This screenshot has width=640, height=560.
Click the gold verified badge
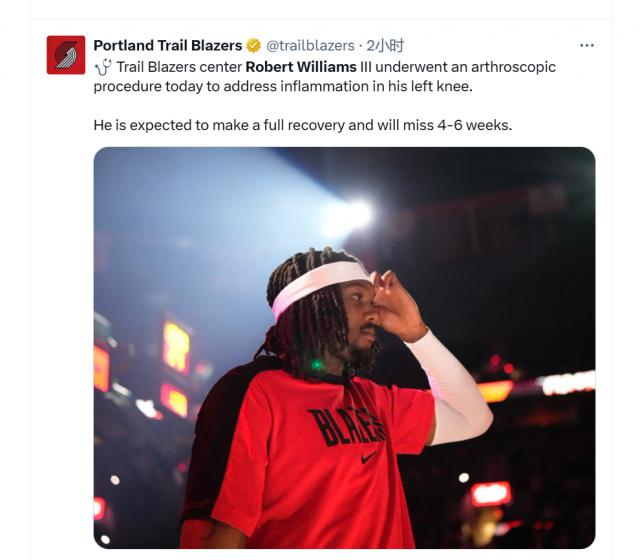coord(253,45)
